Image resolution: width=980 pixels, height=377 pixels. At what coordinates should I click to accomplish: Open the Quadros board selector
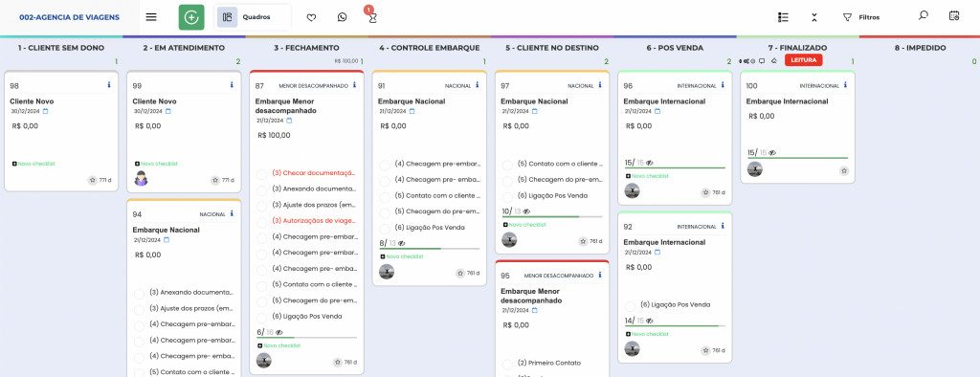pos(253,17)
